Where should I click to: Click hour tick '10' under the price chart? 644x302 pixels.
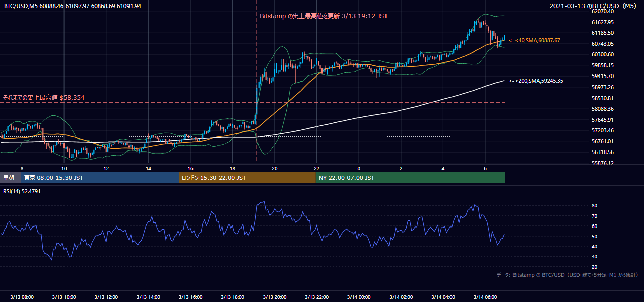(x=64, y=168)
